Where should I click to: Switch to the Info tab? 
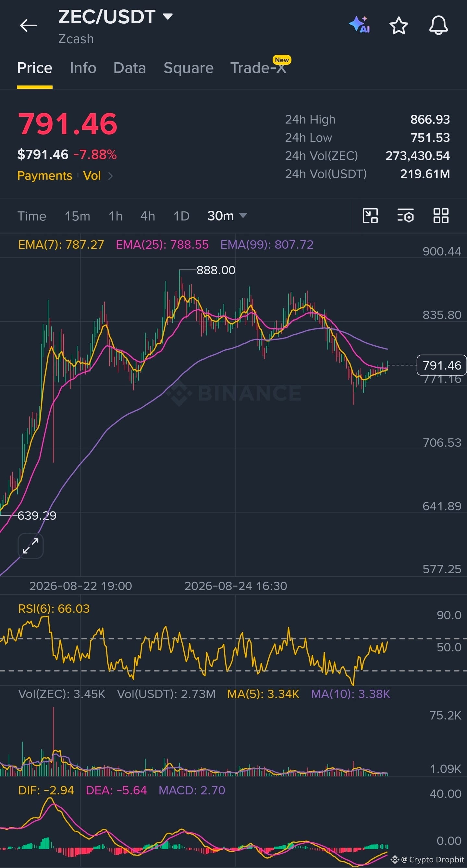83,68
